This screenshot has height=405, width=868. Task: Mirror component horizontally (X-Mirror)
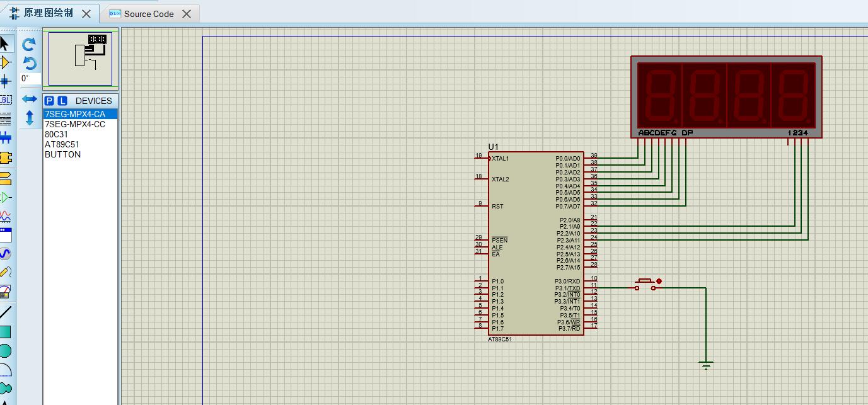29,99
